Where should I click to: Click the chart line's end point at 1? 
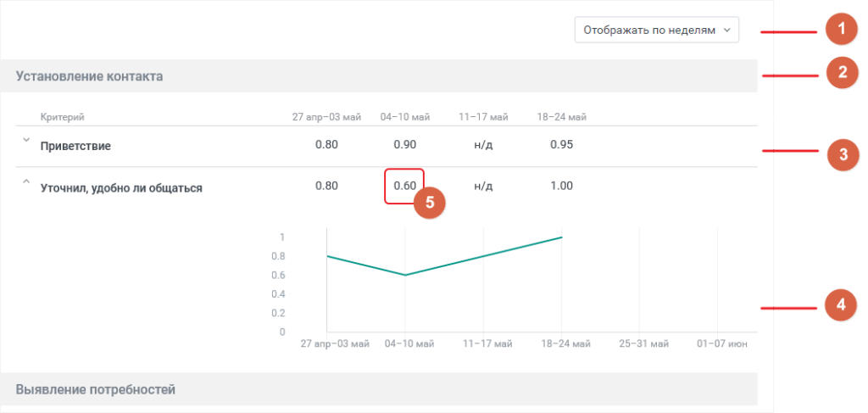pos(561,237)
